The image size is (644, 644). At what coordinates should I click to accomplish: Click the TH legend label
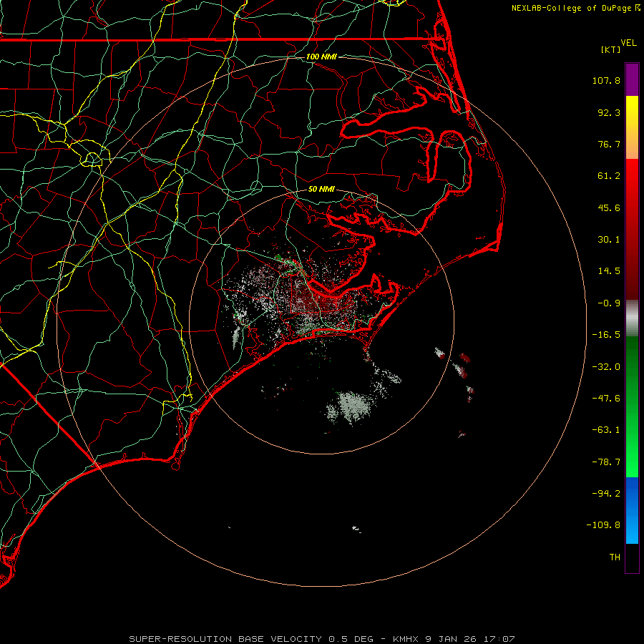(615, 557)
